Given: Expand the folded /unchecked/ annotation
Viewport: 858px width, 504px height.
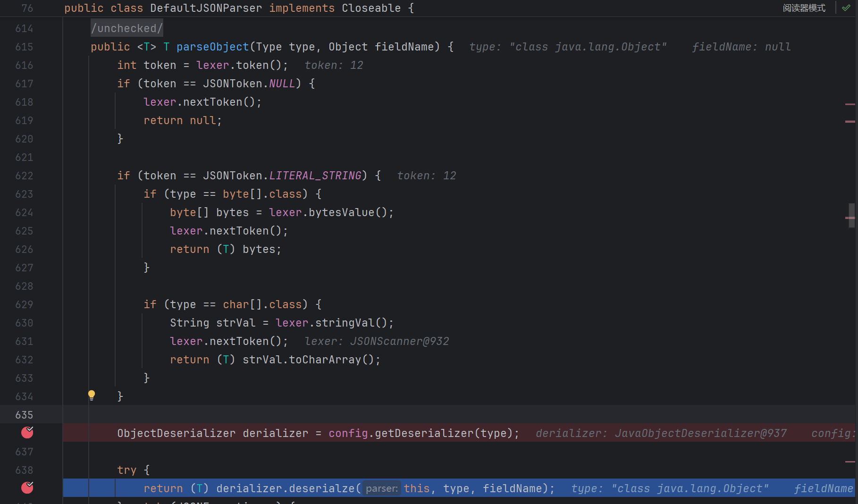Looking at the screenshot, I should tap(126, 28).
